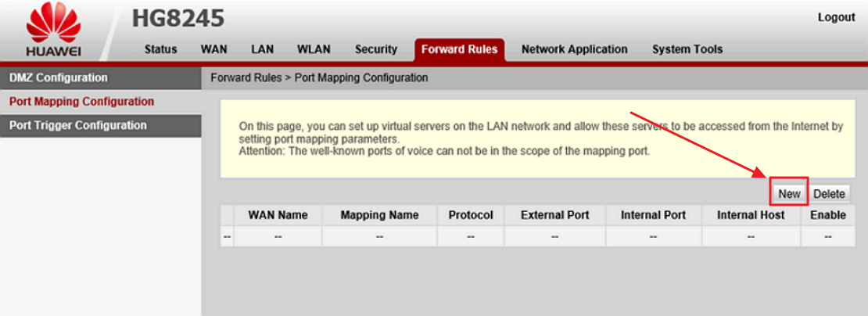The image size is (868, 316).
Task: Open DMZ Configuration in the sidebar
Action: (x=100, y=78)
